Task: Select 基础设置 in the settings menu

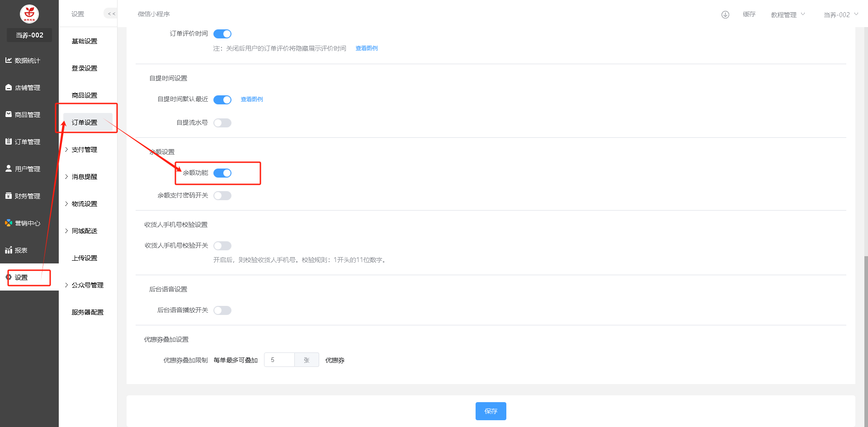Action: click(x=85, y=41)
